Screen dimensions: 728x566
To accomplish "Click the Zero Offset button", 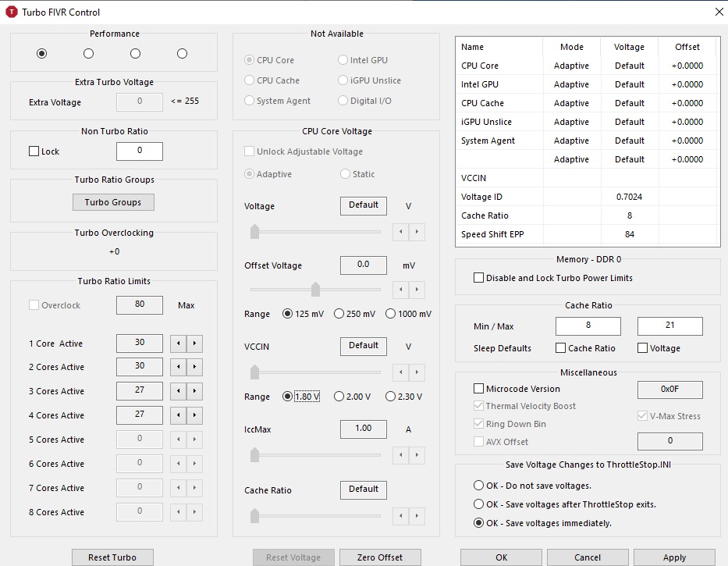I will click(380, 557).
